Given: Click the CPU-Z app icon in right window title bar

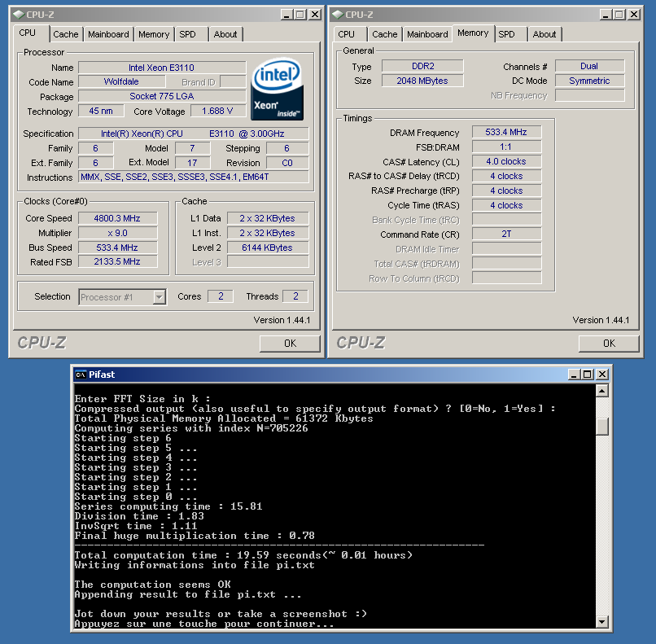Looking at the screenshot, I should 338,15.
